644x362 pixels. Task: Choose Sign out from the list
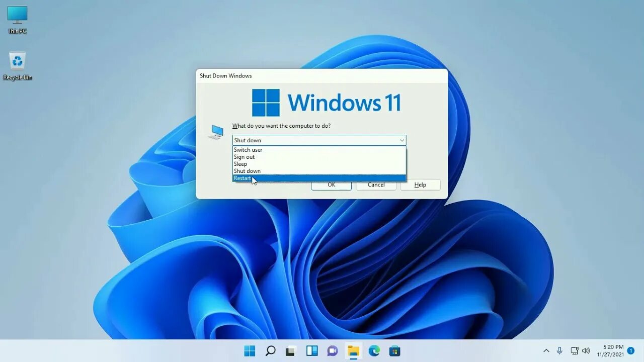click(x=319, y=157)
